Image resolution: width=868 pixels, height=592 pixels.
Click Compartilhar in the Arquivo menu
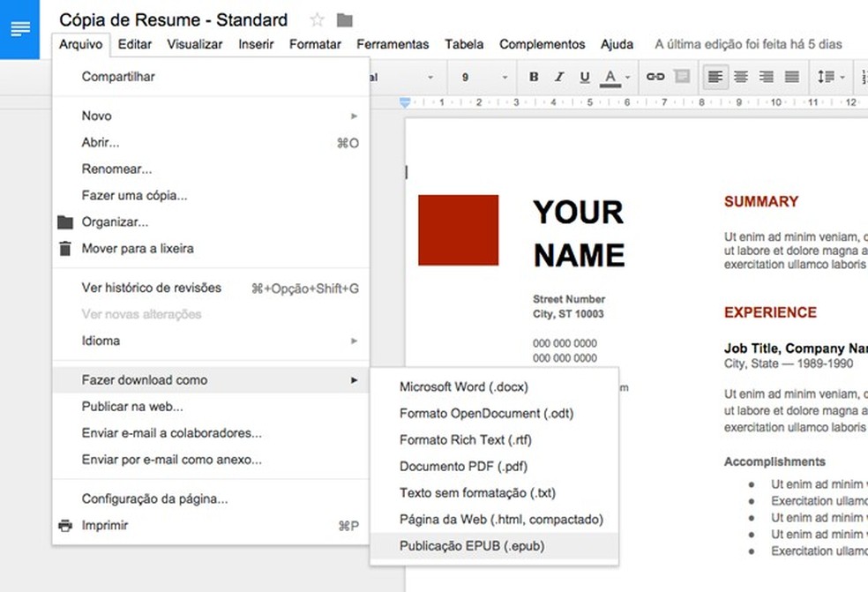[x=118, y=77]
